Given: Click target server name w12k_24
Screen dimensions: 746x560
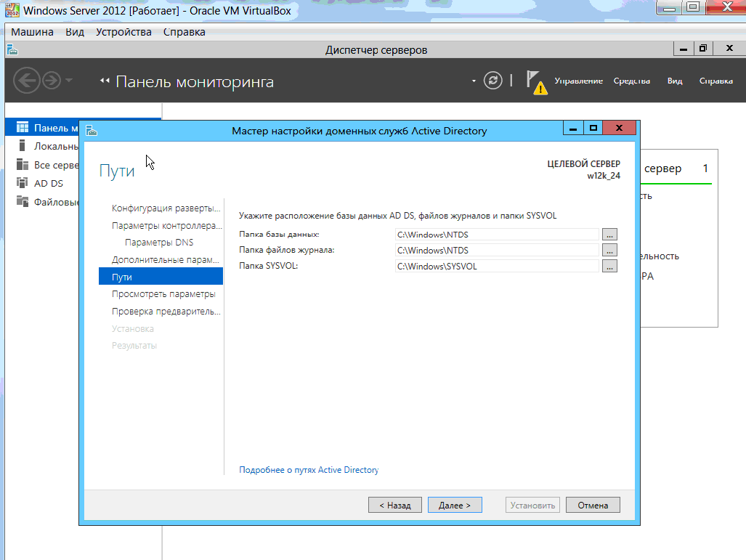Looking at the screenshot, I should click(604, 176).
